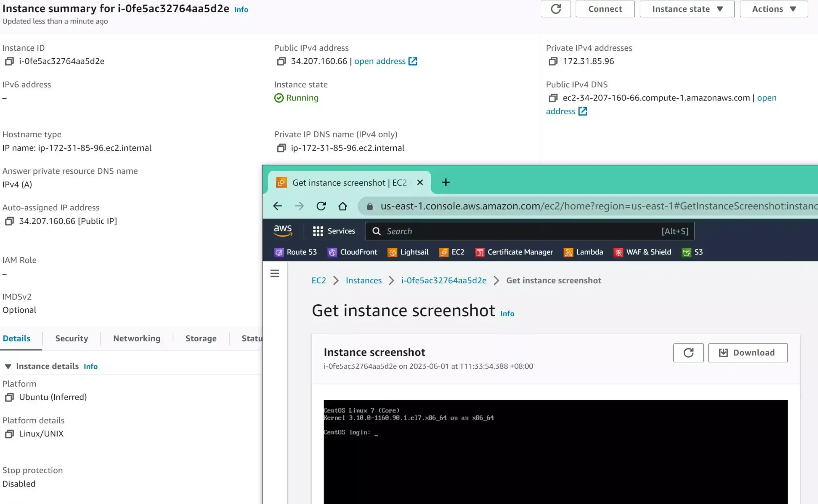Select the Networking tab on instance

137,338
